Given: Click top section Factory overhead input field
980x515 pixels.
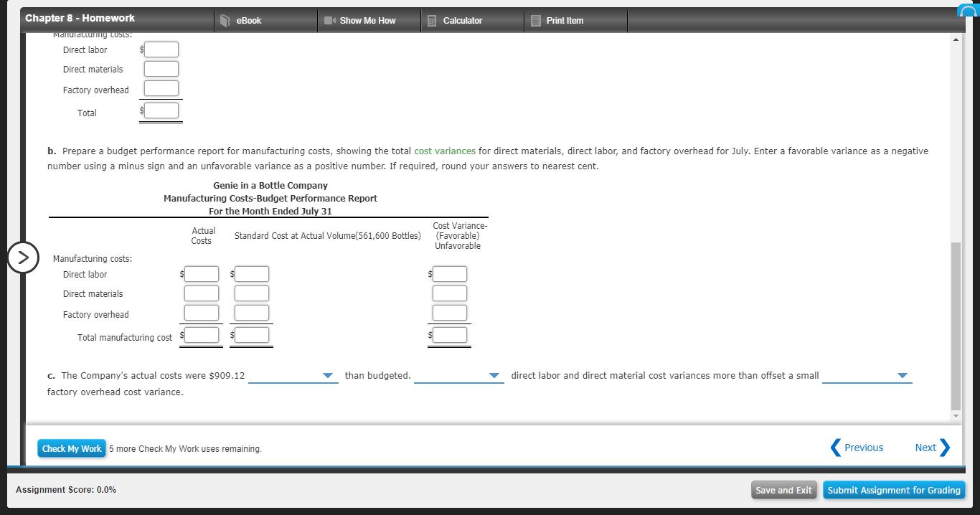Looking at the screenshot, I should tap(161, 88).
